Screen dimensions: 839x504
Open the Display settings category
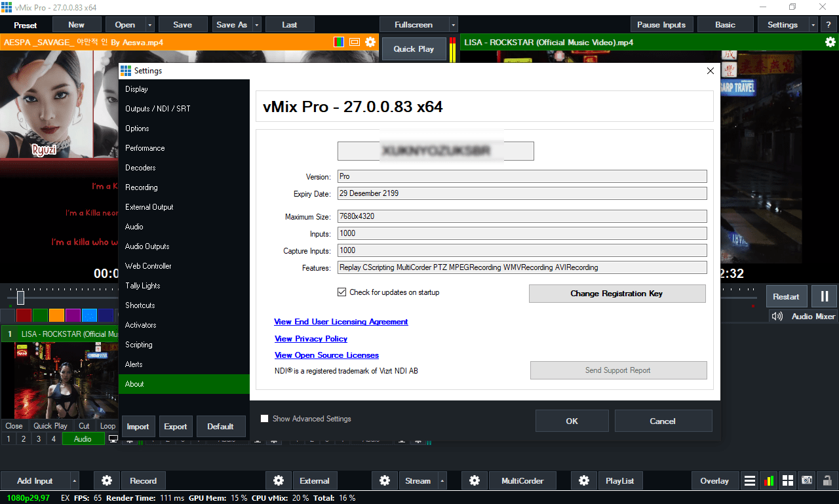click(184, 89)
